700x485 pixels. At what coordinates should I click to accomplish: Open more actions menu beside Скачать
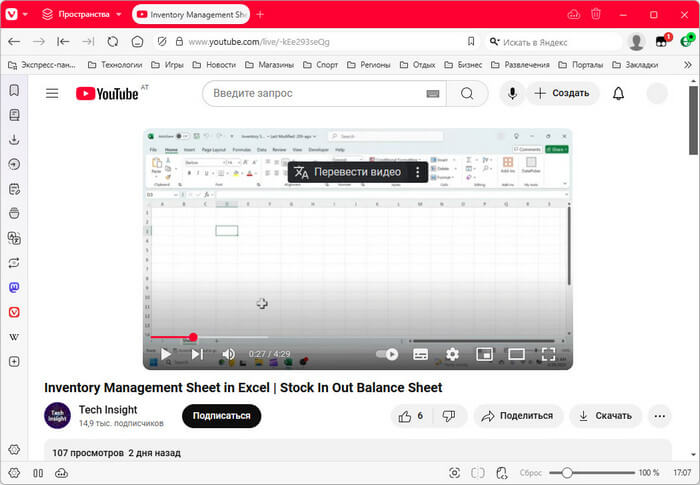point(659,416)
